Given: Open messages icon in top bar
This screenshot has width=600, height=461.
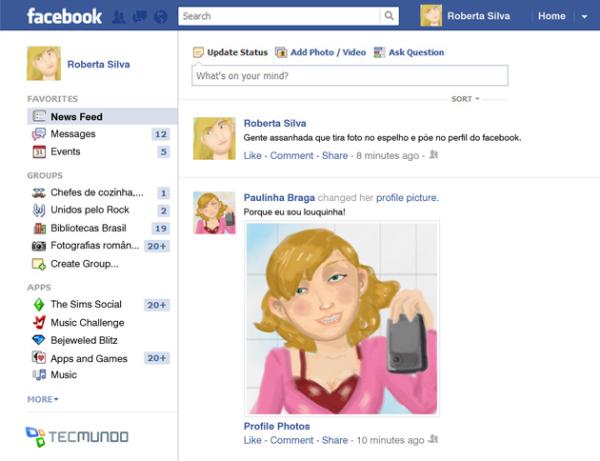Looking at the screenshot, I should (140, 17).
